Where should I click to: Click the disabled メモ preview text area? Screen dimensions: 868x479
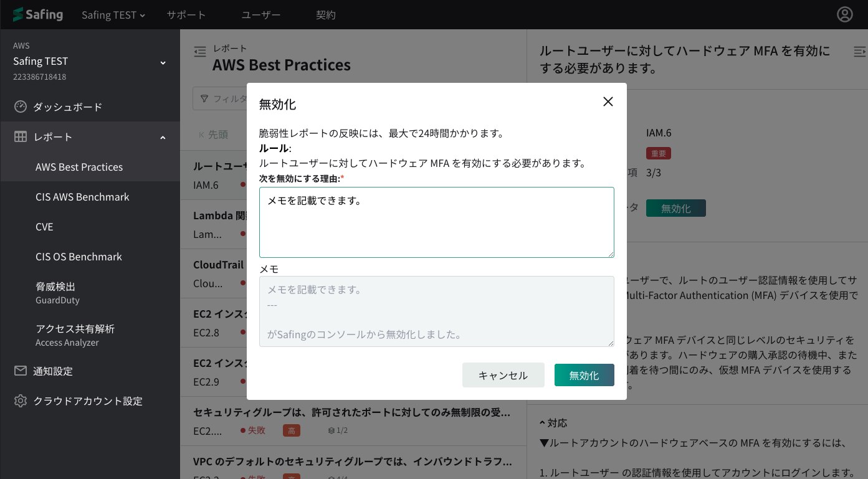tap(437, 311)
